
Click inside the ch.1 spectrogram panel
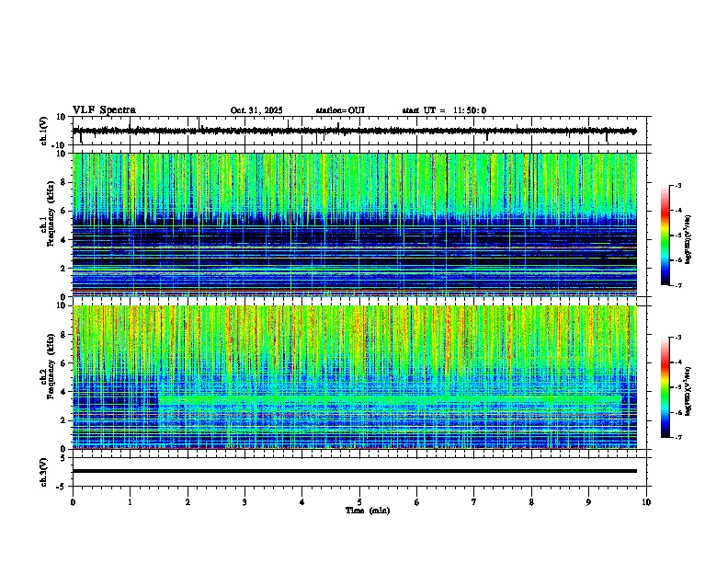[355, 224]
